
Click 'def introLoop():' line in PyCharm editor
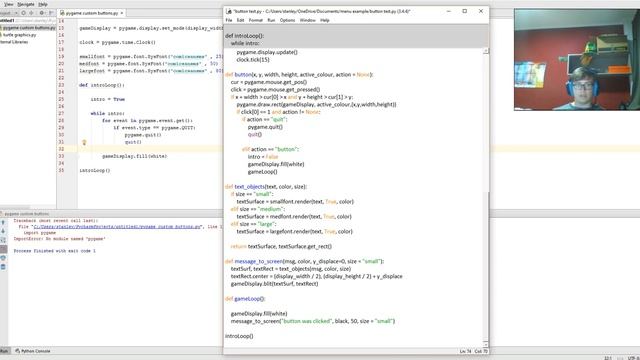(x=102, y=85)
